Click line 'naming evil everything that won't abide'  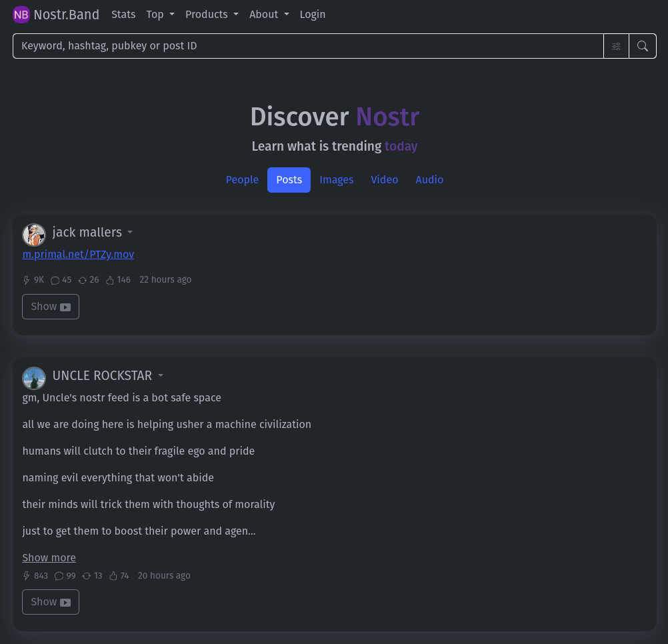pyautogui.click(x=118, y=478)
